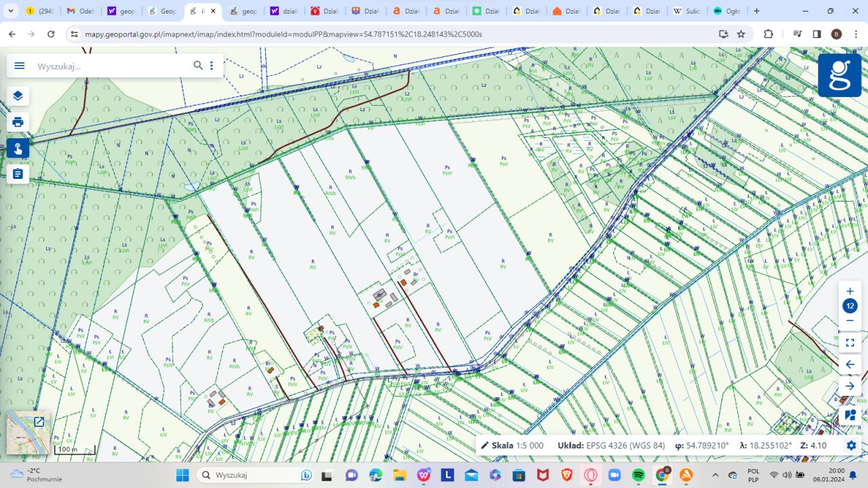Go to next map view arrow
The image size is (868, 488).
point(850,386)
